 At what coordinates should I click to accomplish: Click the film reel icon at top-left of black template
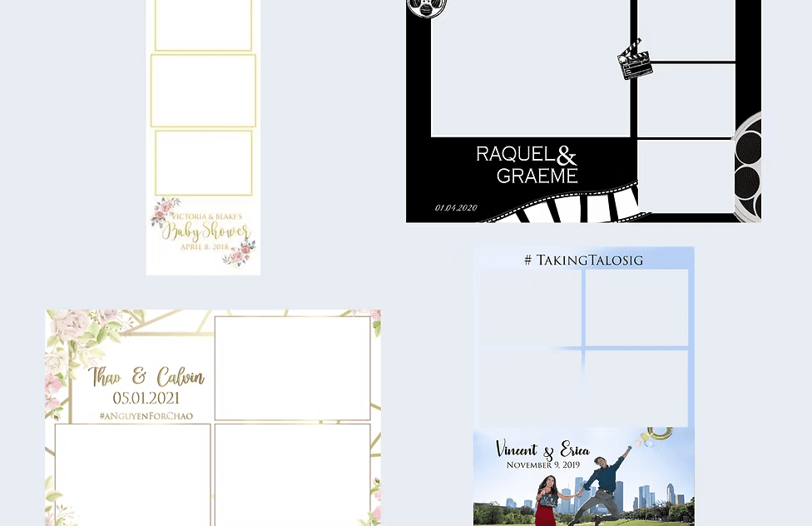427,7
